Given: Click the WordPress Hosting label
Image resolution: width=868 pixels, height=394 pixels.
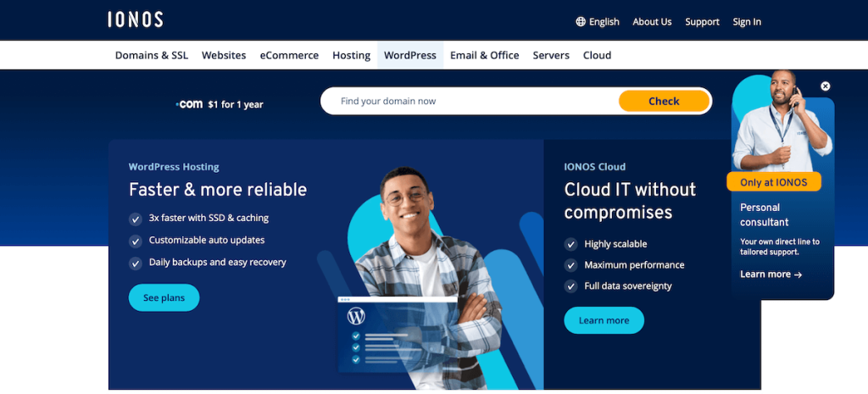Looking at the screenshot, I should pyautogui.click(x=174, y=167).
